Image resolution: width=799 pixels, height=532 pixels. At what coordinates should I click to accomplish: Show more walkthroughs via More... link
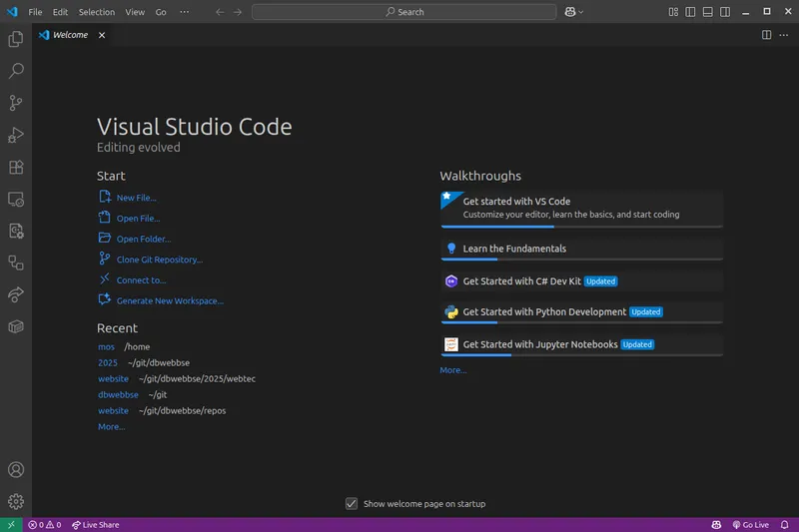[452, 370]
